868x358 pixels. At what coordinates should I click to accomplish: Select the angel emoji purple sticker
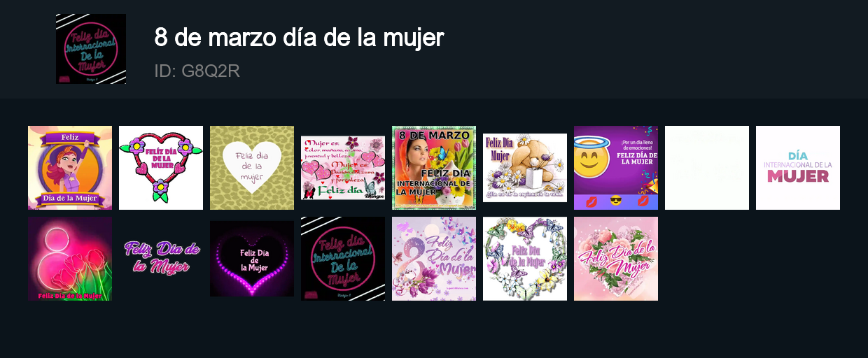(x=616, y=168)
